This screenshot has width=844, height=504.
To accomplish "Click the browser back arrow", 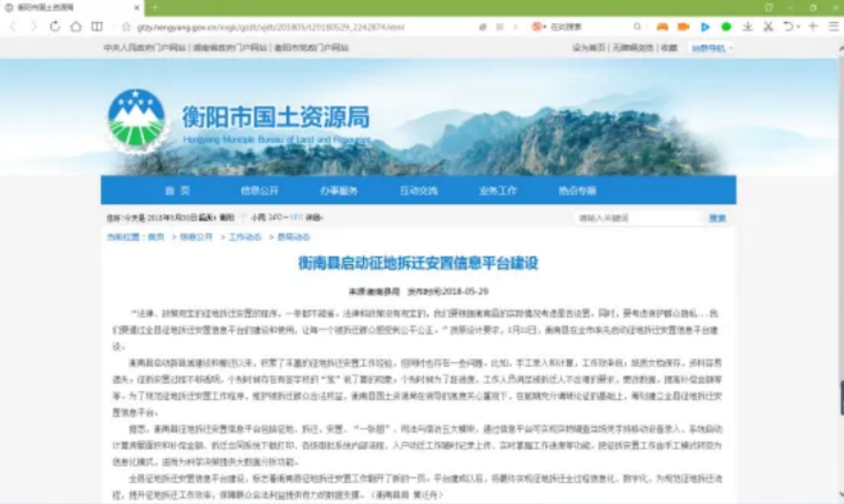I will pos(13,27).
